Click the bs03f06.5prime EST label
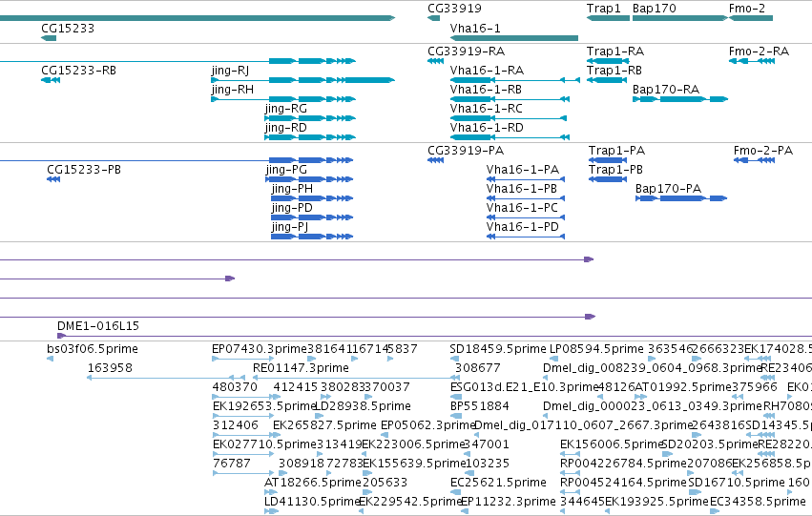The height and width of the screenshot is (516, 812). (93, 349)
